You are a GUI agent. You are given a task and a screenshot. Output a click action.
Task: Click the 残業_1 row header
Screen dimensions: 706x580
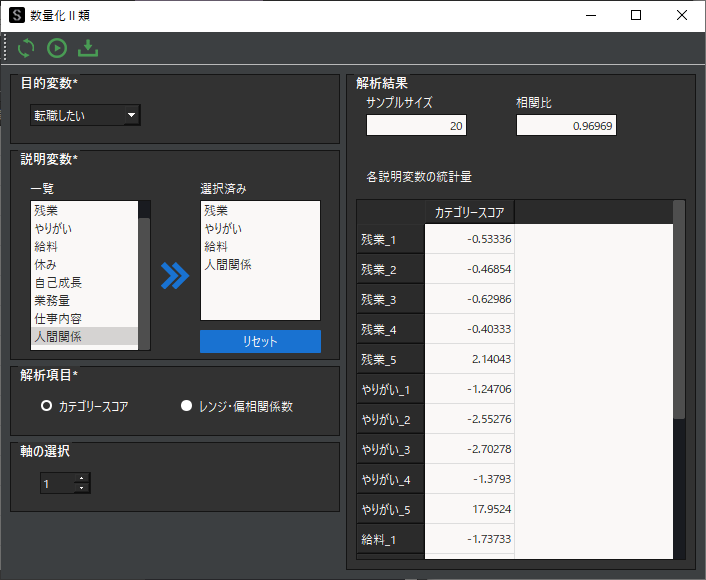point(390,239)
